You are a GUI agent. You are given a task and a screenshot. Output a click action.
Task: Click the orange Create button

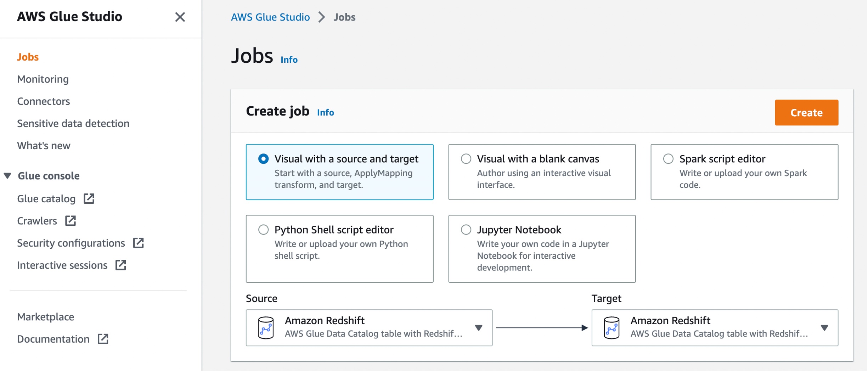pos(806,112)
